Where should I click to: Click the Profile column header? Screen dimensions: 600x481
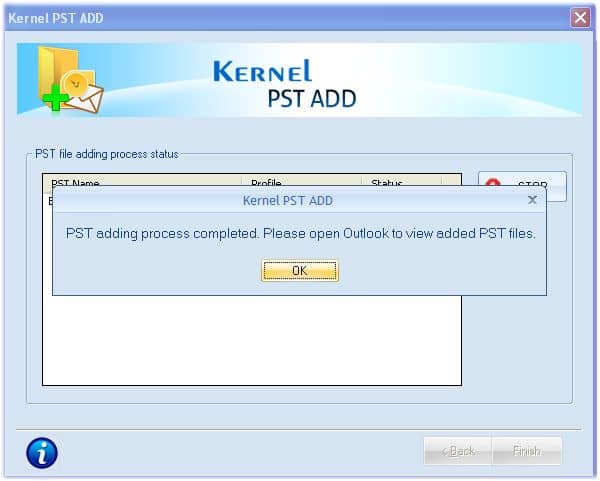302,181
